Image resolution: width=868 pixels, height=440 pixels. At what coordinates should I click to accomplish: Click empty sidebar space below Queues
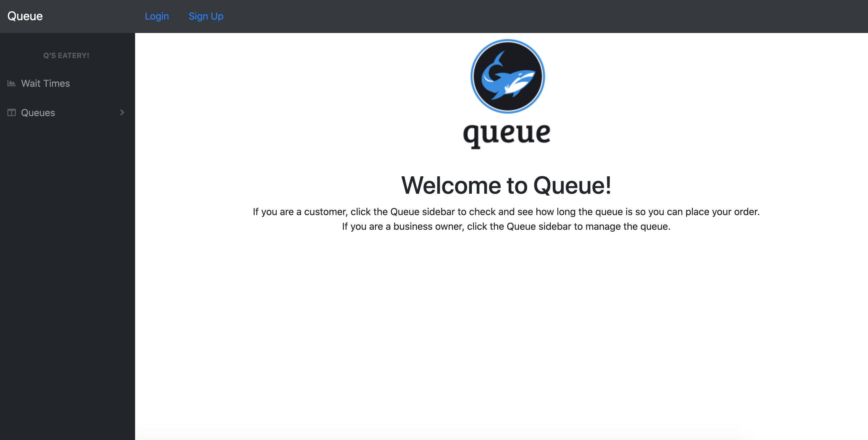tap(67, 269)
